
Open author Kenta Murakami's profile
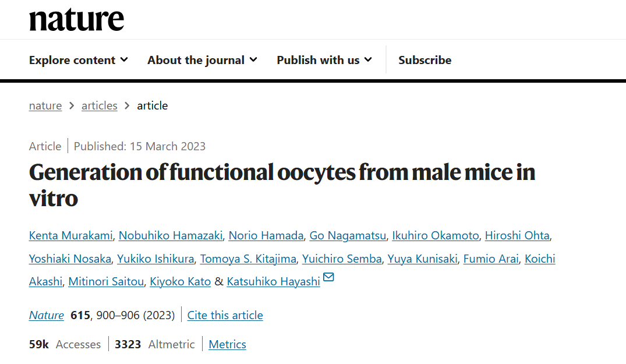[70, 235]
